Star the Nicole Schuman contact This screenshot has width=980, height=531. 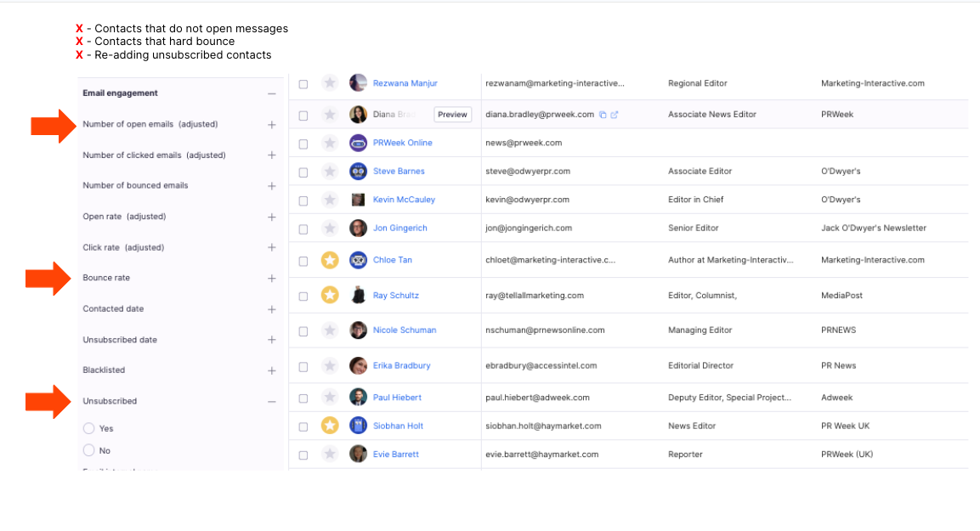click(330, 330)
